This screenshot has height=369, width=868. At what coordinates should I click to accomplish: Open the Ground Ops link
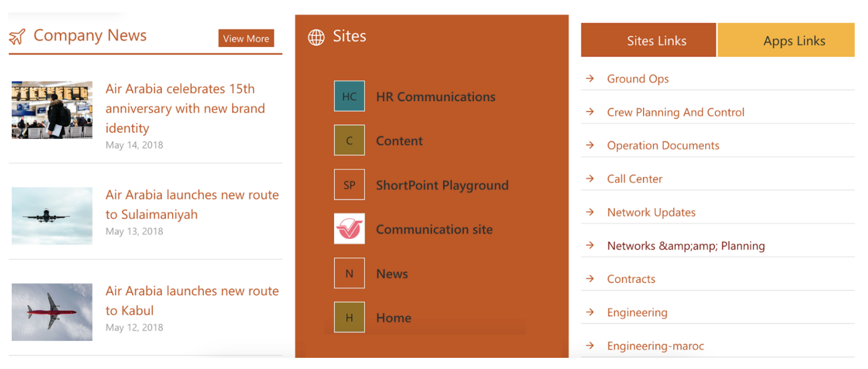[x=638, y=79]
